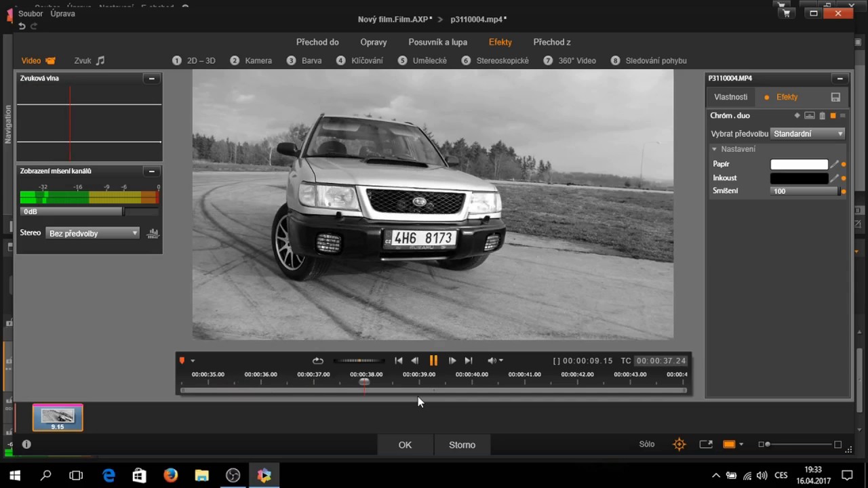The image size is (868, 488).
Task: Open the Klíčování effects category
Action: click(360, 60)
